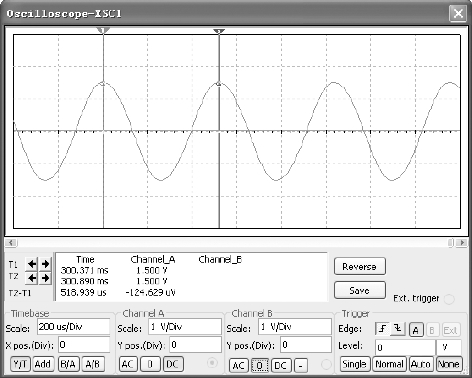Click the T1 cursor marker triangle
The width and height of the screenshot is (472, 378).
tap(103, 31)
